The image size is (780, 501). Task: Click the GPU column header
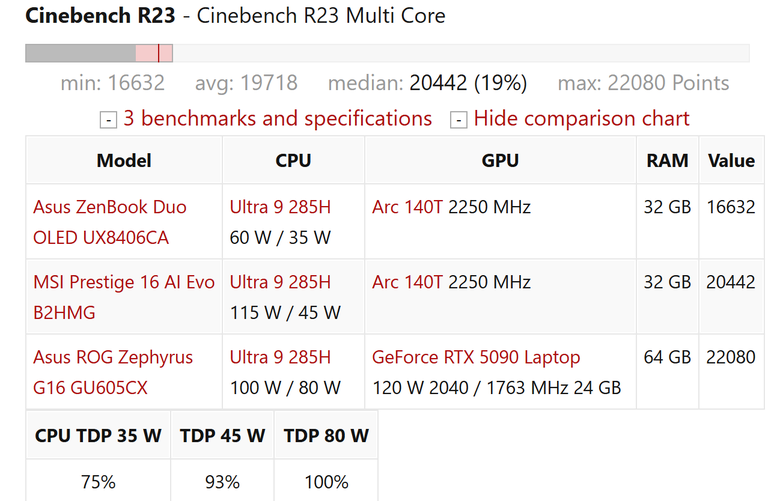pyautogui.click(x=500, y=160)
